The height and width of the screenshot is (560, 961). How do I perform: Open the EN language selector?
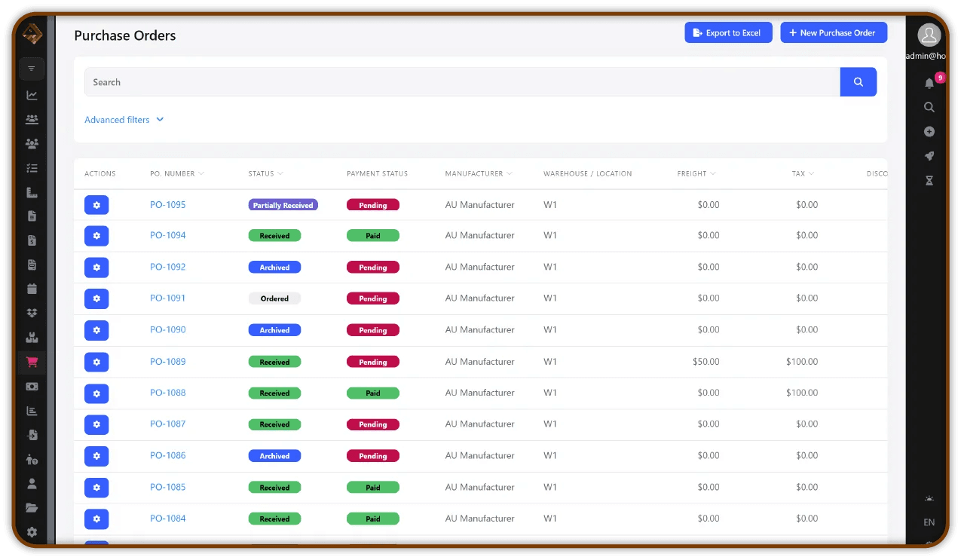tap(929, 522)
